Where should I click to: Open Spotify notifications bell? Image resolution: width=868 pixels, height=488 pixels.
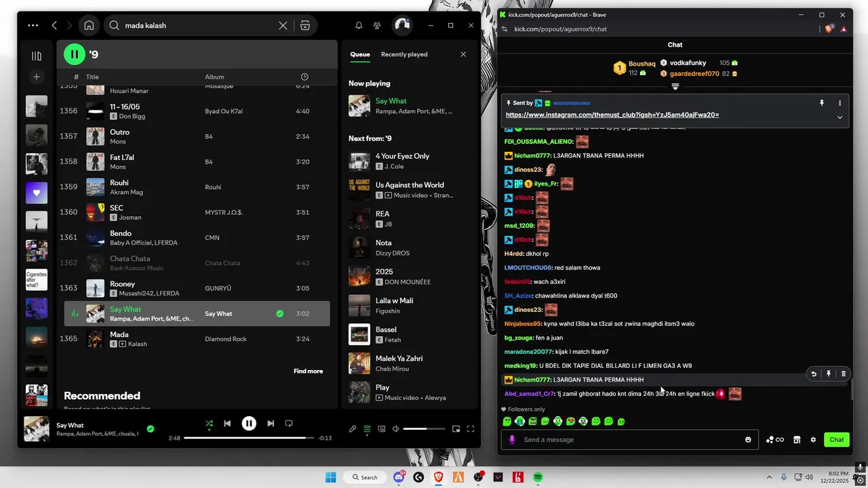tap(359, 26)
